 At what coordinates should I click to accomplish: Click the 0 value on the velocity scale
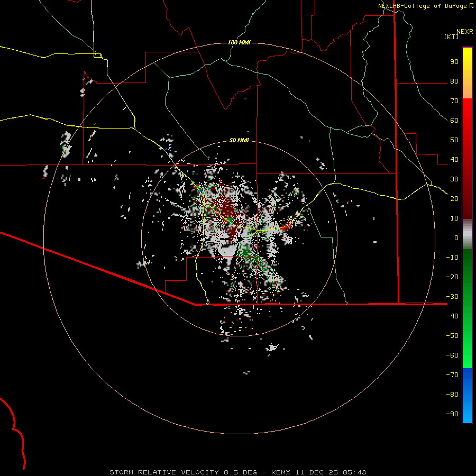click(456, 238)
